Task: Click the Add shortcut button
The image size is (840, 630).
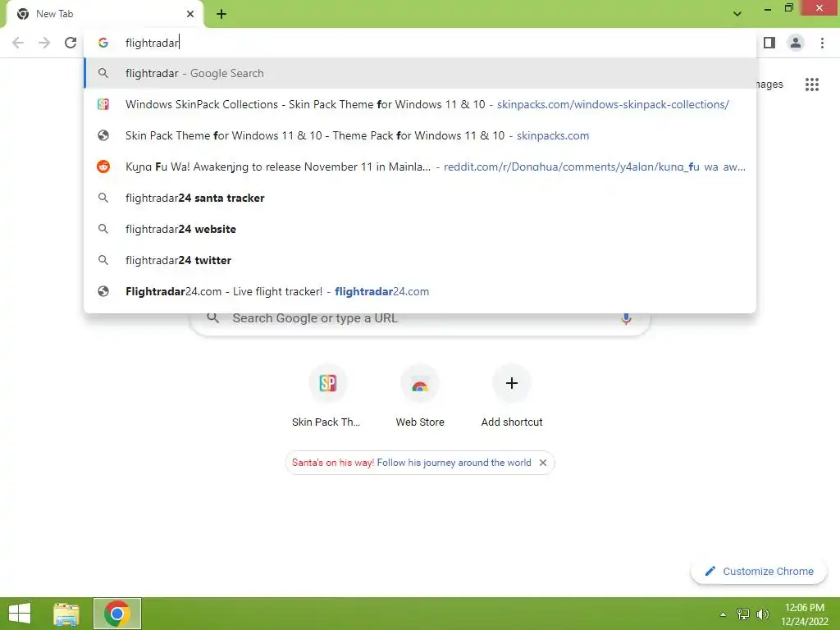Action: [x=512, y=396]
